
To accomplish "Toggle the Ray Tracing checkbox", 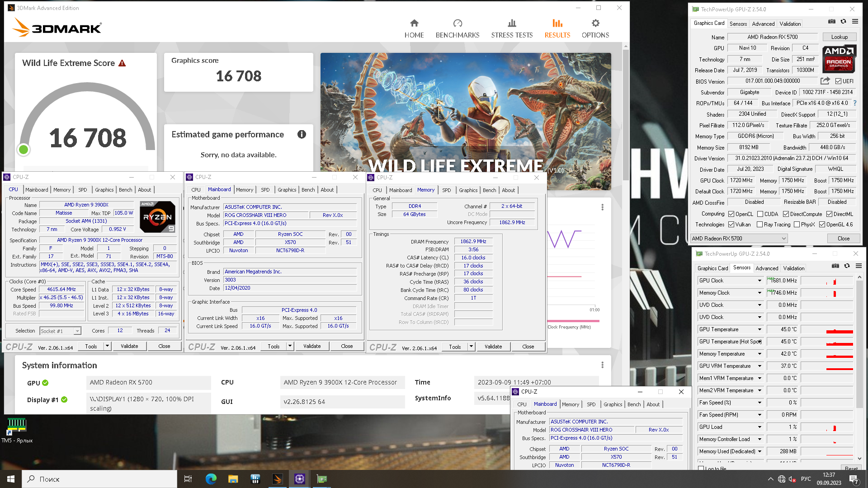I will coord(759,225).
